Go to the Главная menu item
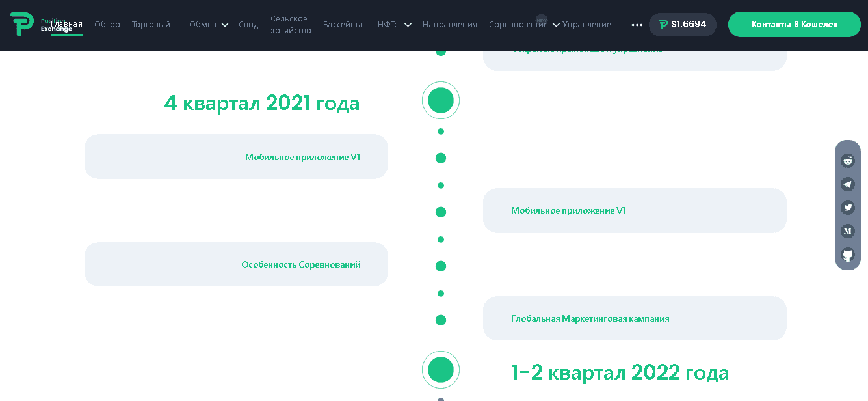 coord(67,25)
